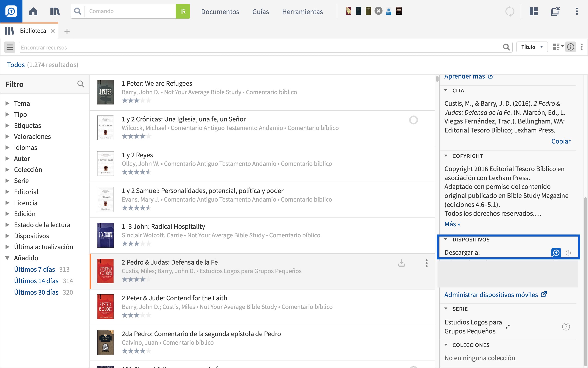
Task: Copy the citation with Copiar
Action: [x=561, y=141]
